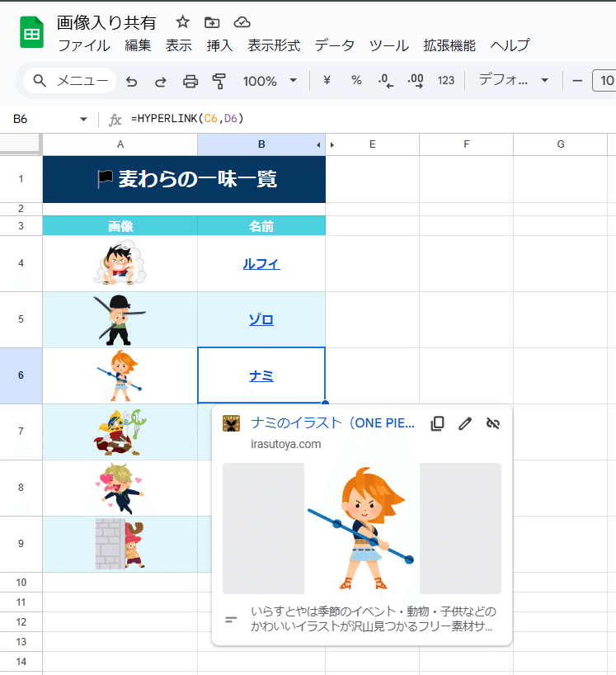
Task: Click the irasutoya favicon in preview card
Action: coord(231,423)
